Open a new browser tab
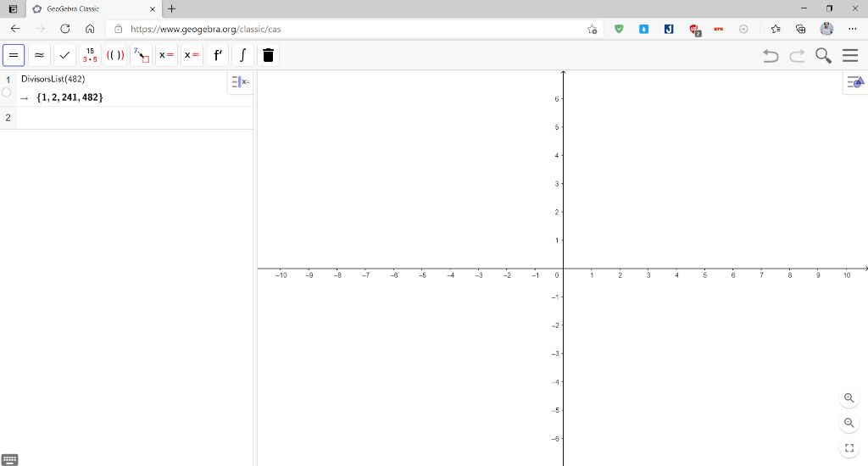This screenshot has height=466, width=868. (171, 8)
